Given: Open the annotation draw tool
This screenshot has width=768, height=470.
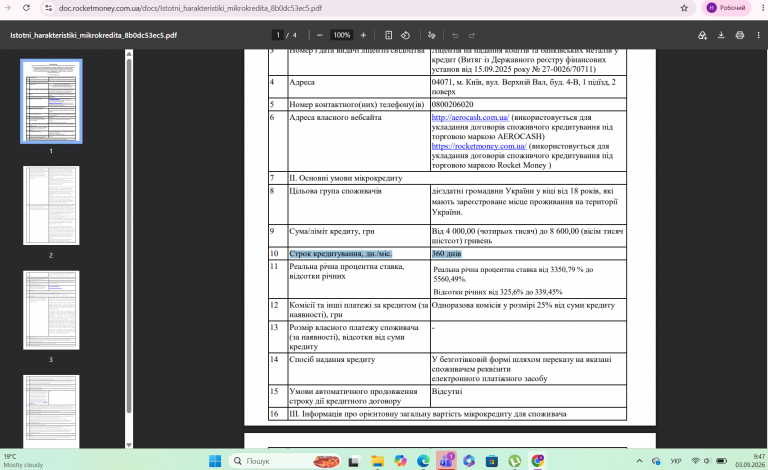Looking at the screenshot, I should coord(432,35).
